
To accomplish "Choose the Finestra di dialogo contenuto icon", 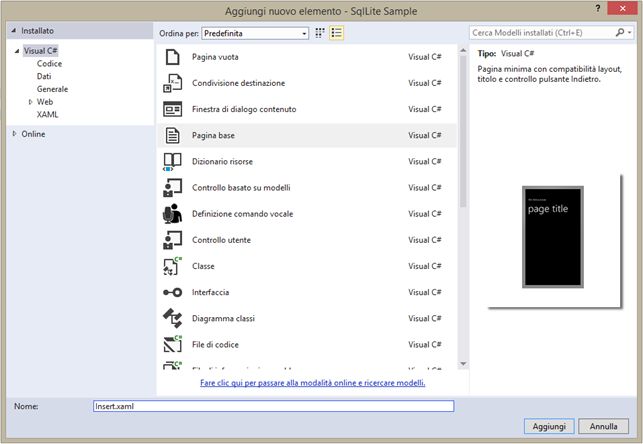I will click(172, 109).
